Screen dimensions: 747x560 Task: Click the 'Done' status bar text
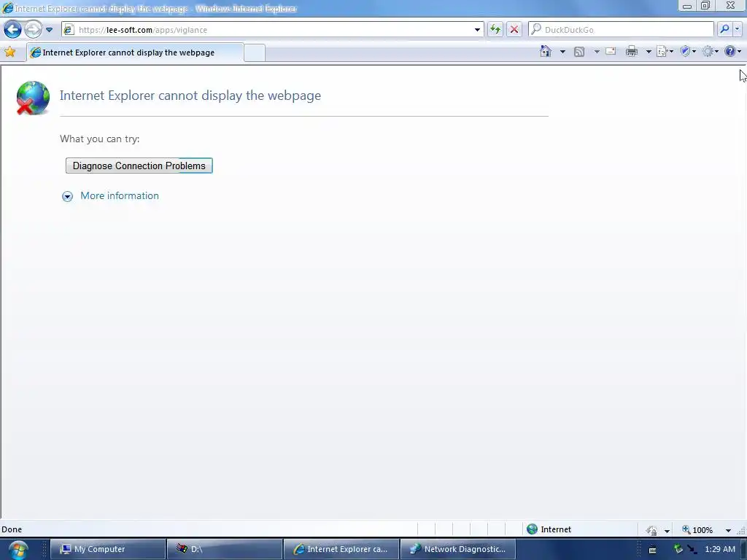12,529
